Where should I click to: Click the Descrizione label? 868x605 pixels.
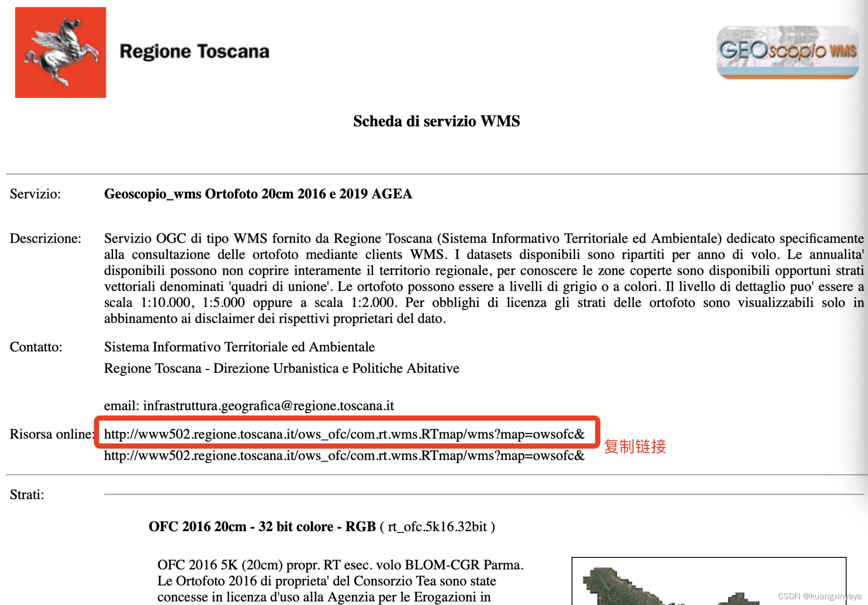pyautogui.click(x=45, y=238)
